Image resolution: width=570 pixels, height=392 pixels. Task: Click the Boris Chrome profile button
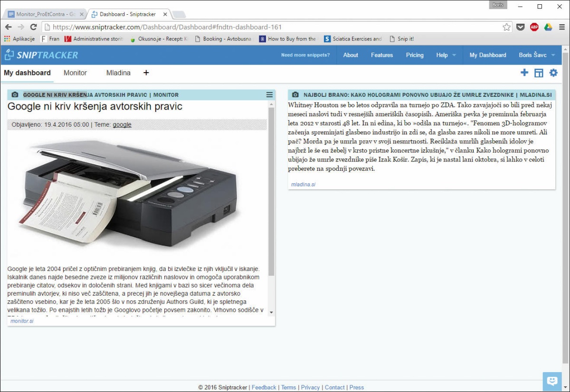pos(498,5)
